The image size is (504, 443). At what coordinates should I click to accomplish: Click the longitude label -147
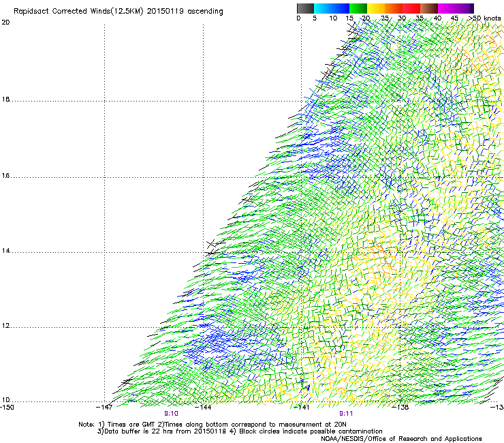coord(104,408)
